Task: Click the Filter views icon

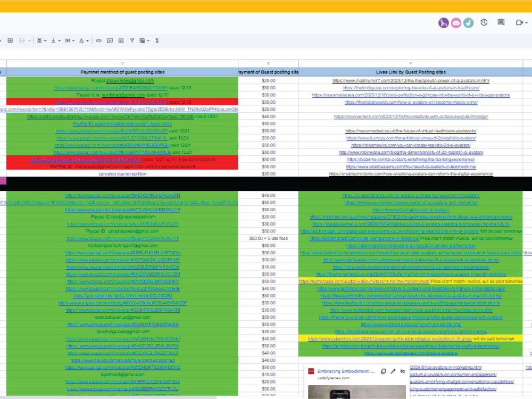Action: pos(143,40)
